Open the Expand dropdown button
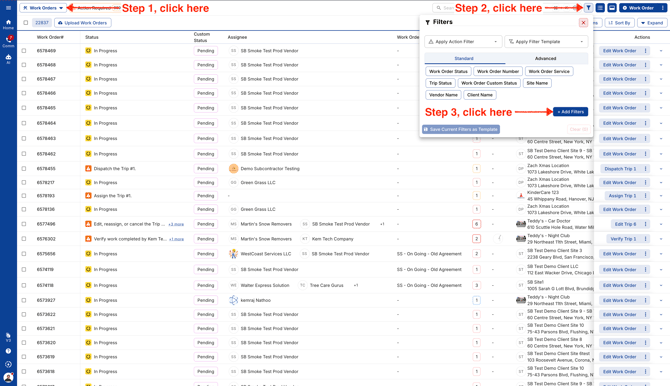 (x=652, y=23)
